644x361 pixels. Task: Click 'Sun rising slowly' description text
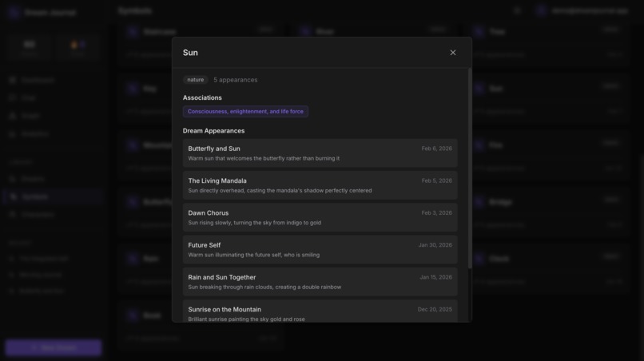coord(255,223)
